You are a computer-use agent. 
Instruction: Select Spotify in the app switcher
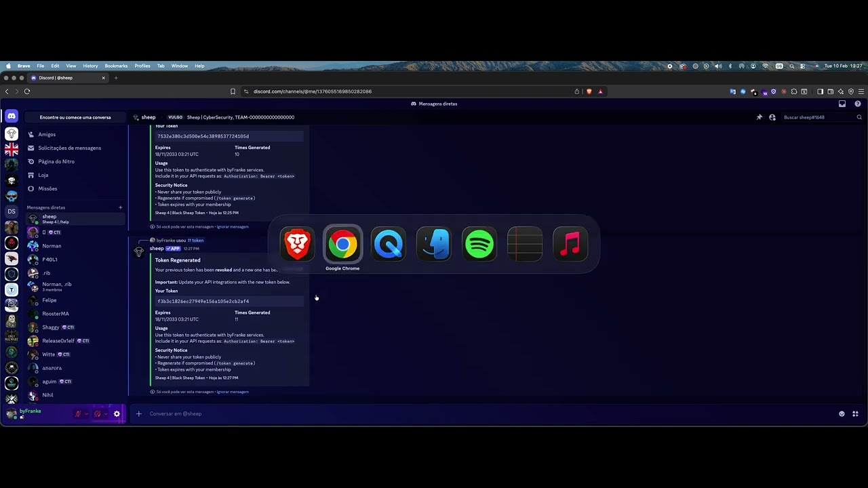click(479, 244)
